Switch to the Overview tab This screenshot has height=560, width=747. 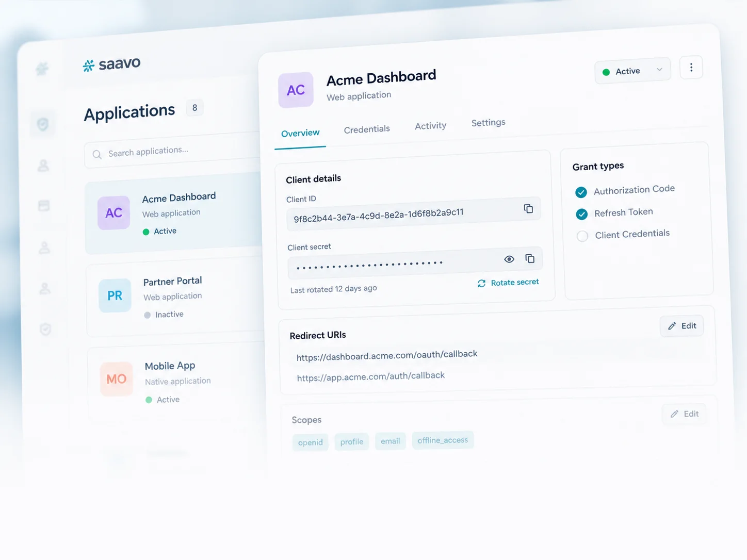tap(300, 133)
